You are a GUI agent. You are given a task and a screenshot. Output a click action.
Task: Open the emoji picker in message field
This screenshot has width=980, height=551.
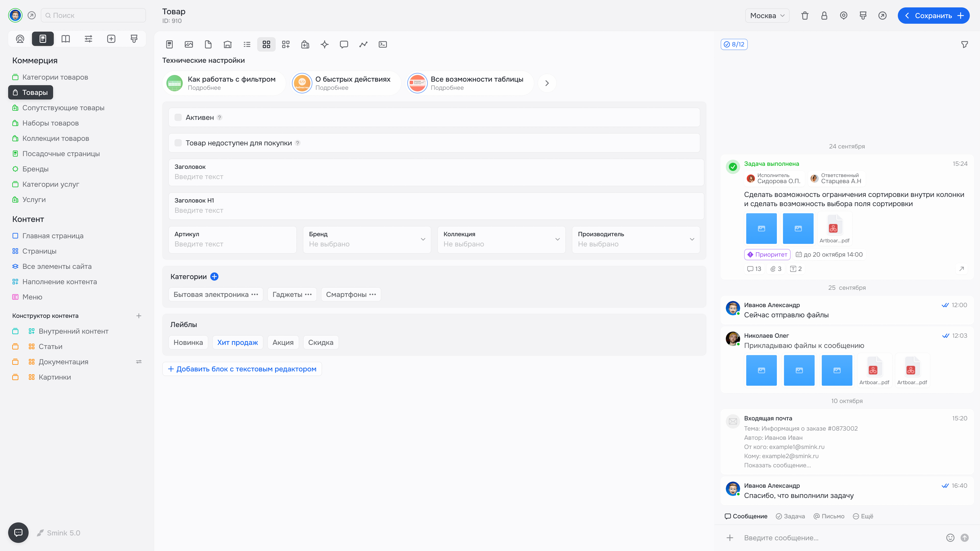coord(950,537)
